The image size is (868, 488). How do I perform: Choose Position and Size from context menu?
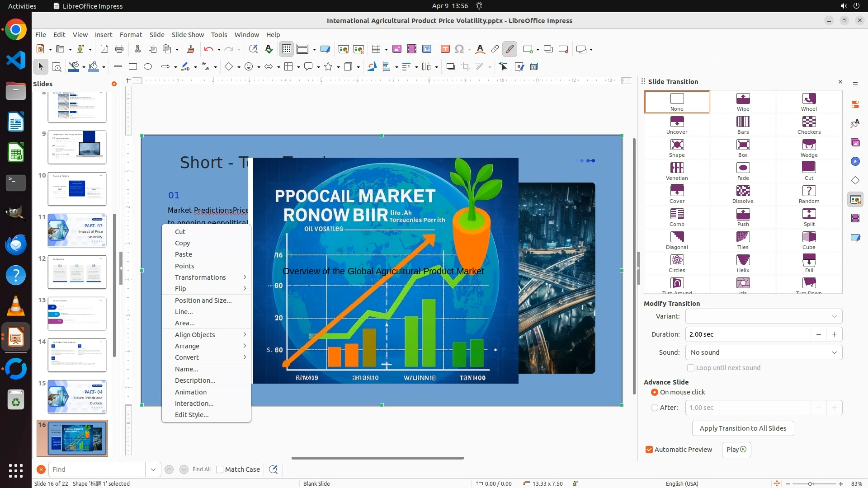[203, 300]
